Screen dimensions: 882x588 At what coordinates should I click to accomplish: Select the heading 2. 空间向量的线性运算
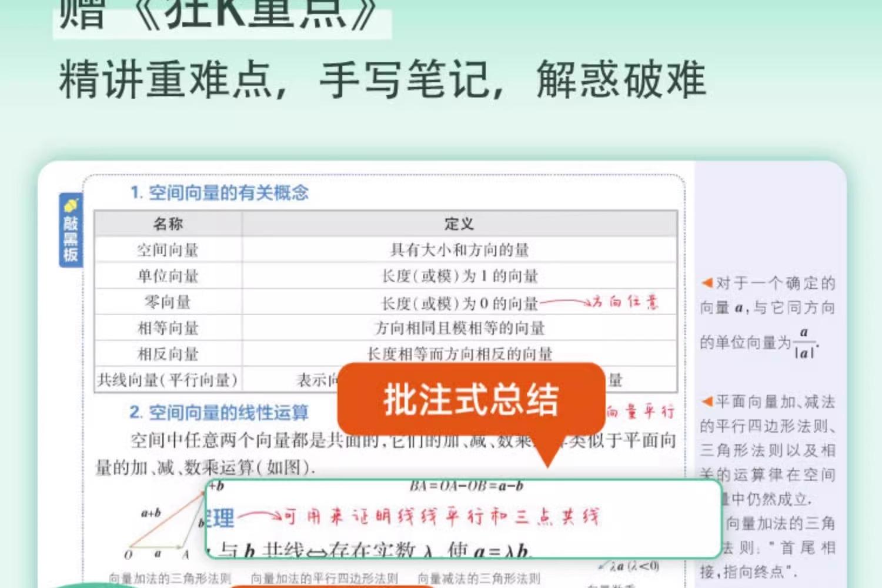pos(219,412)
